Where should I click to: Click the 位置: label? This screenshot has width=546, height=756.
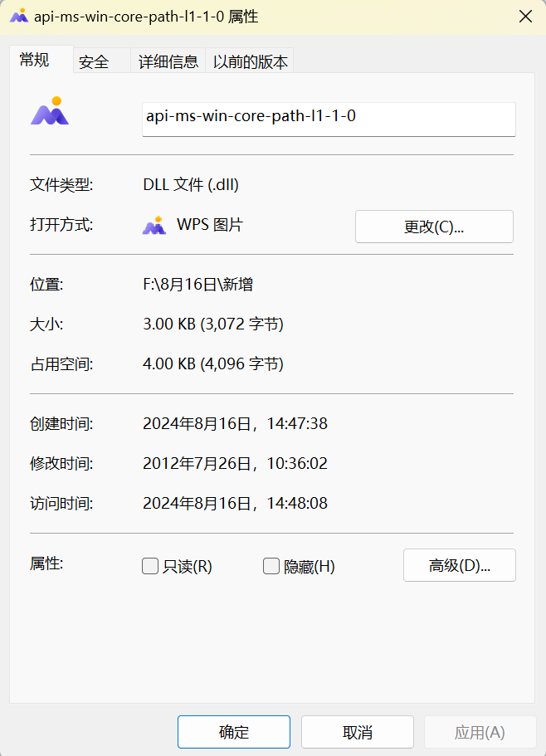click(46, 285)
